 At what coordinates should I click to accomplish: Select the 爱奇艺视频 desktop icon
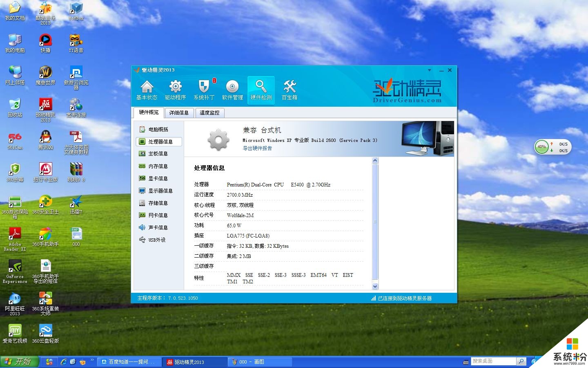(x=15, y=334)
